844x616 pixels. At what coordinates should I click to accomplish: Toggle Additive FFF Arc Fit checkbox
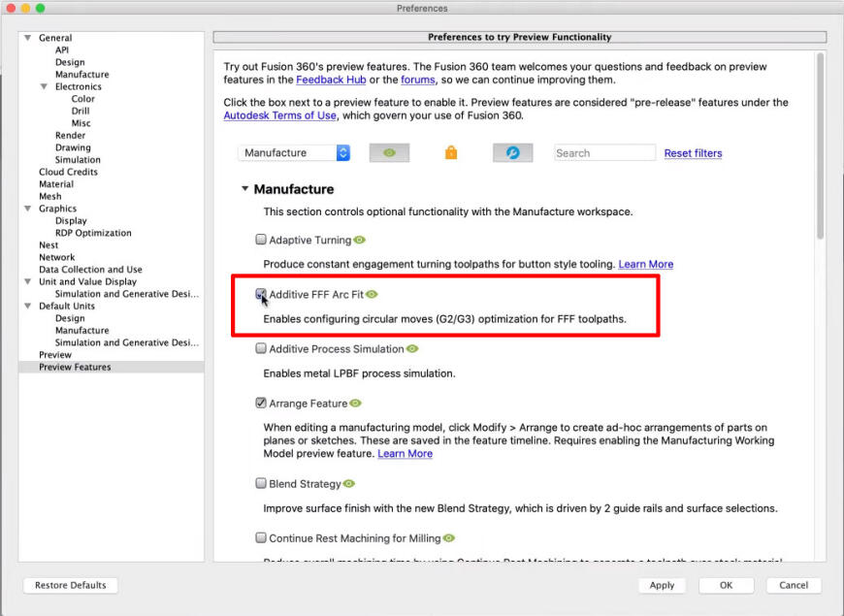[261, 294]
